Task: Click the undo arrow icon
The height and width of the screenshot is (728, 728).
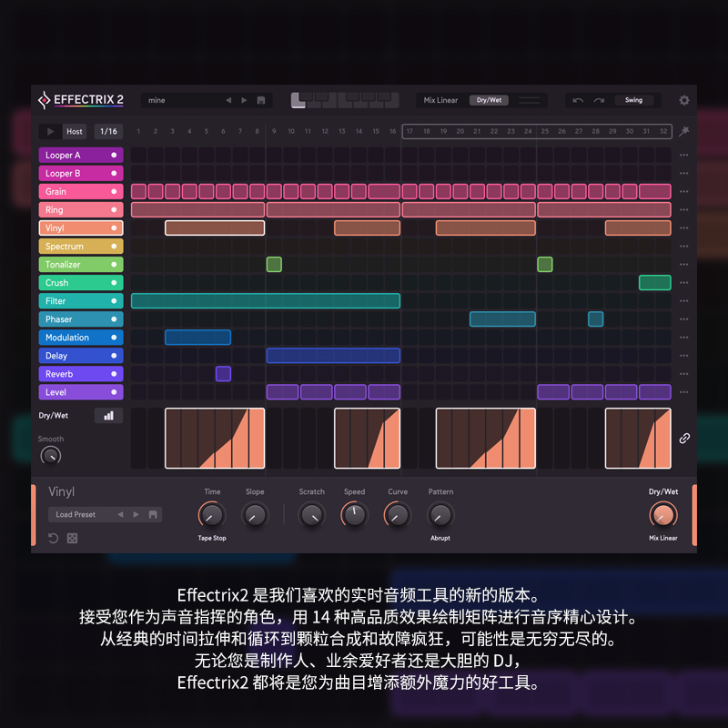Action: (x=578, y=100)
